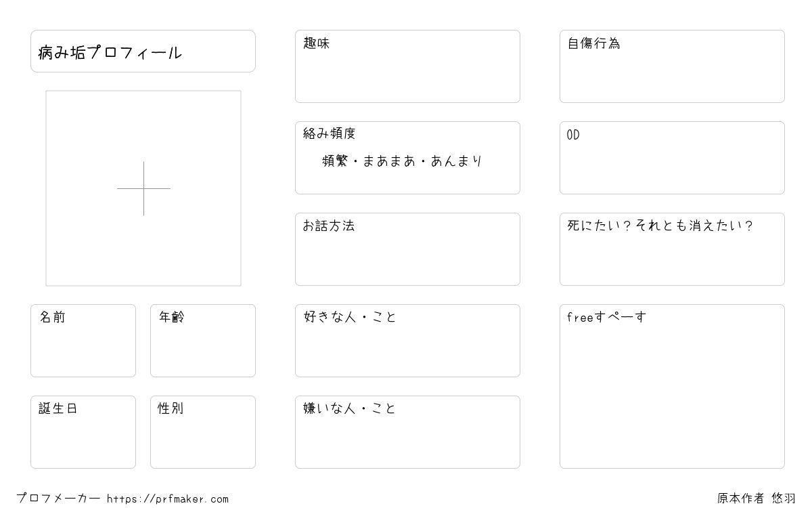This screenshot has height=508, width=812.
Task: Select the 自傷行為 field
Action: click(x=672, y=66)
